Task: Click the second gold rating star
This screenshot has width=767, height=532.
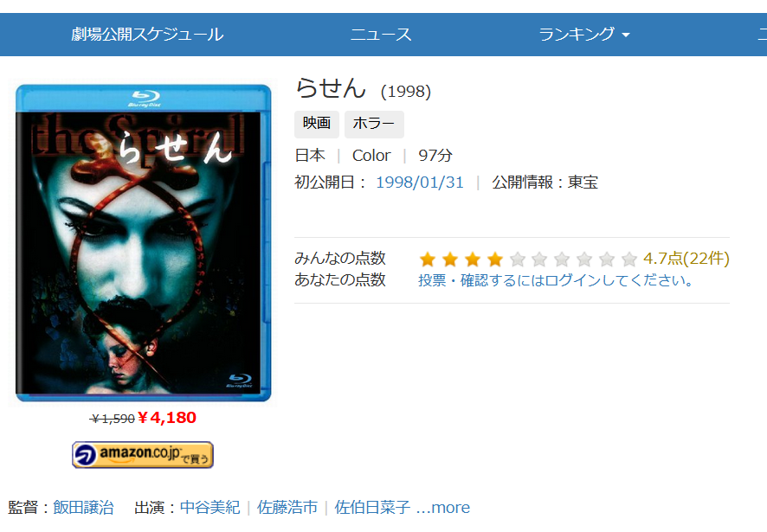Action: click(450, 260)
